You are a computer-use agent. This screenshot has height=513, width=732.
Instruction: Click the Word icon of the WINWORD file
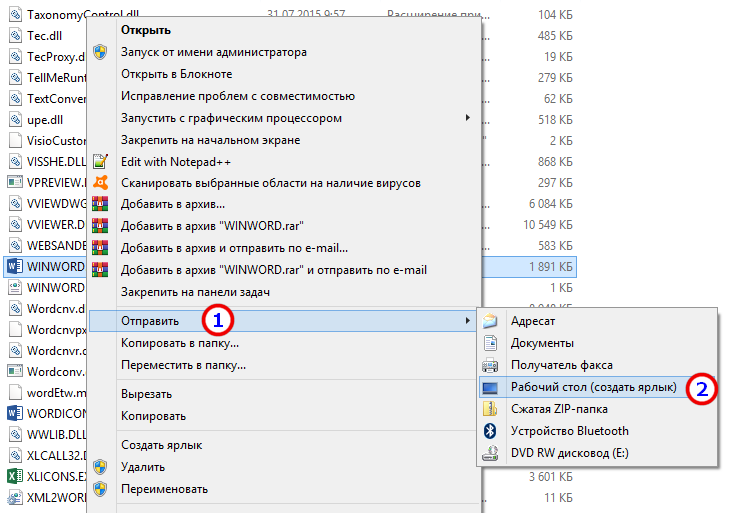(x=14, y=267)
